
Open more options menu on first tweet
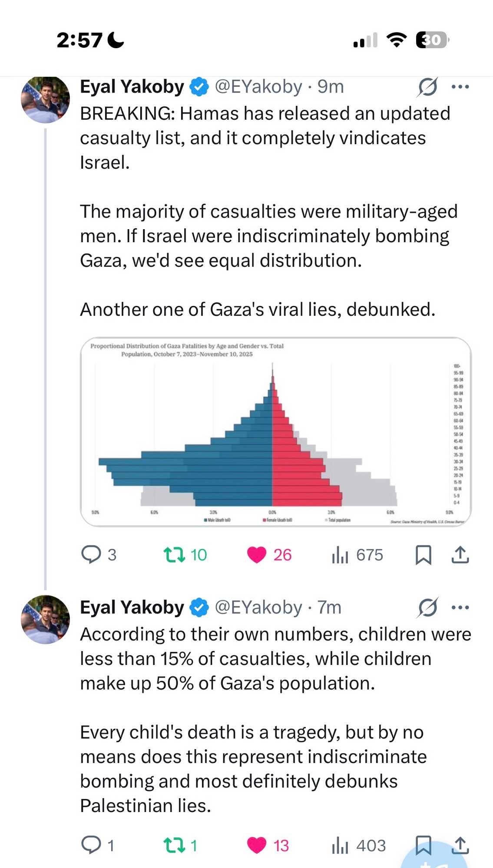pos(460,87)
